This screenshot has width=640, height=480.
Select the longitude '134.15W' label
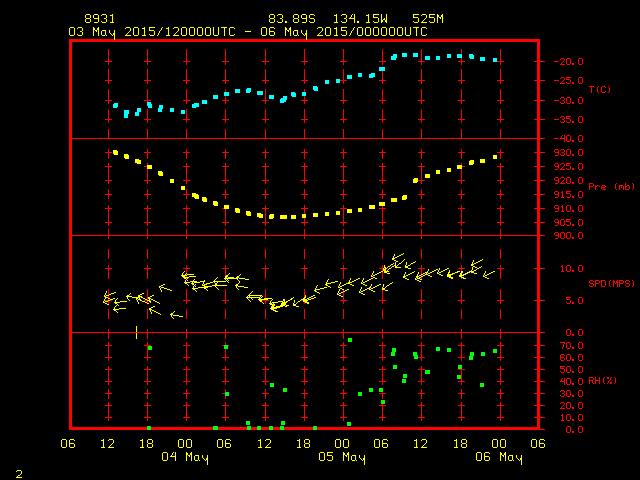point(360,19)
